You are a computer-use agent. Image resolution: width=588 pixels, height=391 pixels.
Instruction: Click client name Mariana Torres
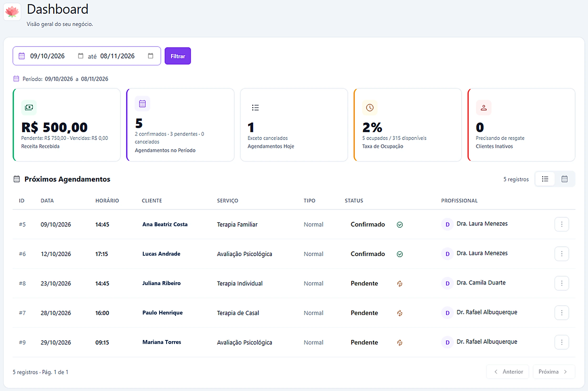click(x=162, y=342)
